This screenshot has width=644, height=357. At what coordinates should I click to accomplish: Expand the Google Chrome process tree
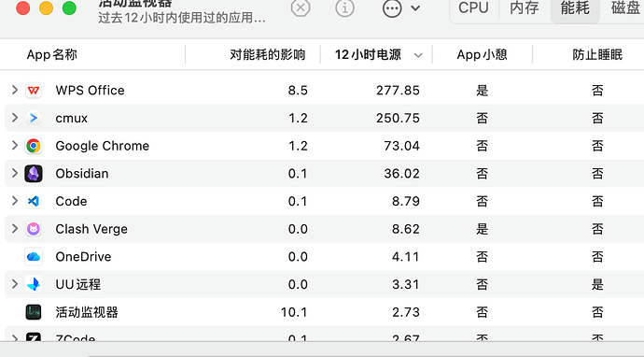point(15,145)
